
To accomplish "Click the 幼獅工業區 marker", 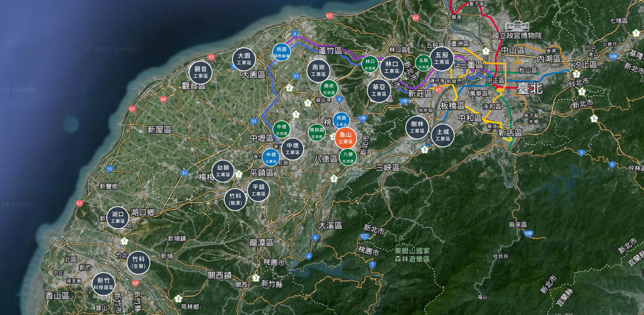I will 223,171.
